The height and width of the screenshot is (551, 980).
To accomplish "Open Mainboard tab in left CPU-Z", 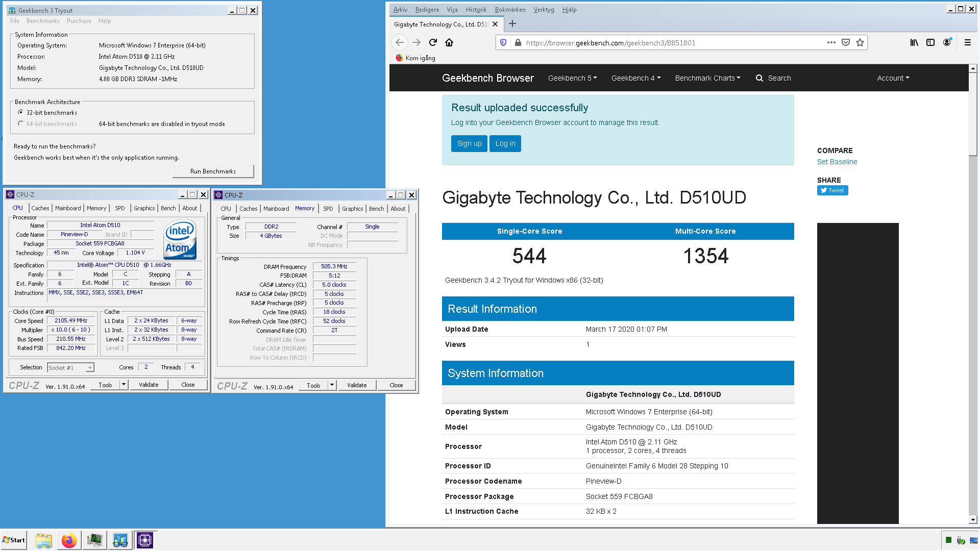I will (68, 208).
